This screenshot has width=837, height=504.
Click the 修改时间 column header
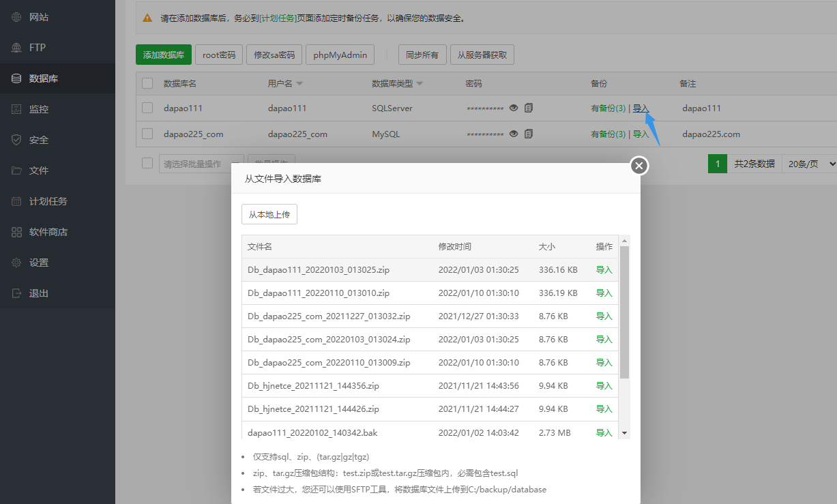[454, 247]
